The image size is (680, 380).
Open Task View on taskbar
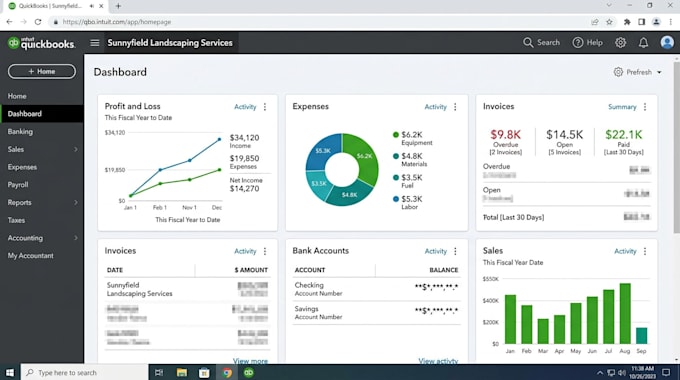tap(159, 373)
